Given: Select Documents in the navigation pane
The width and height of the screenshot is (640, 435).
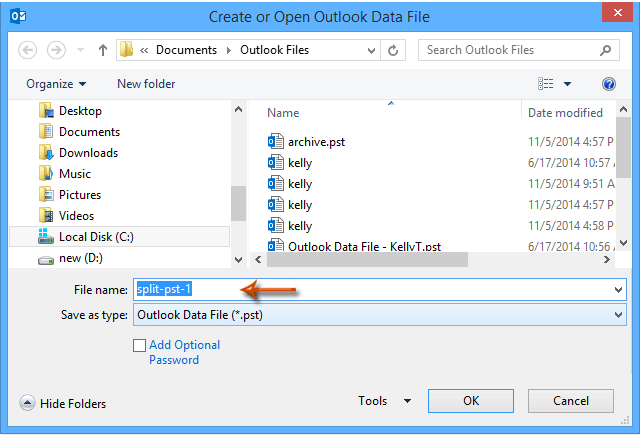Looking at the screenshot, I should click(x=89, y=132).
